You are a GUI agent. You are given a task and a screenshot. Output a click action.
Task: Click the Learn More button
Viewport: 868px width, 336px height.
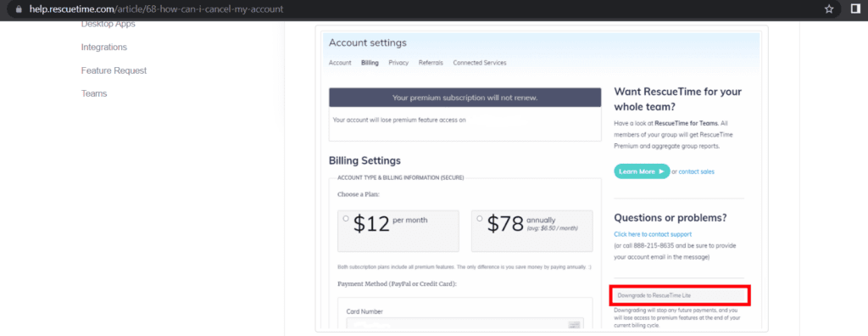[642, 171]
